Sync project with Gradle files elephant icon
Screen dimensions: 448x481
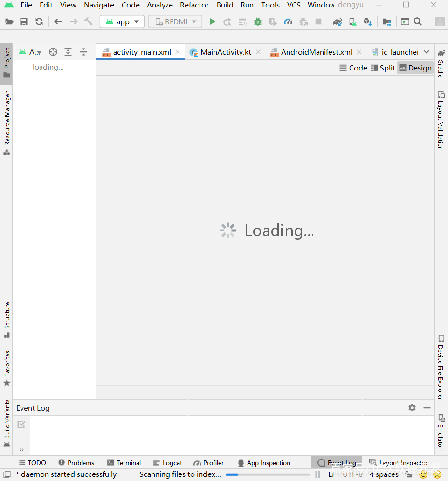coord(338,22)
